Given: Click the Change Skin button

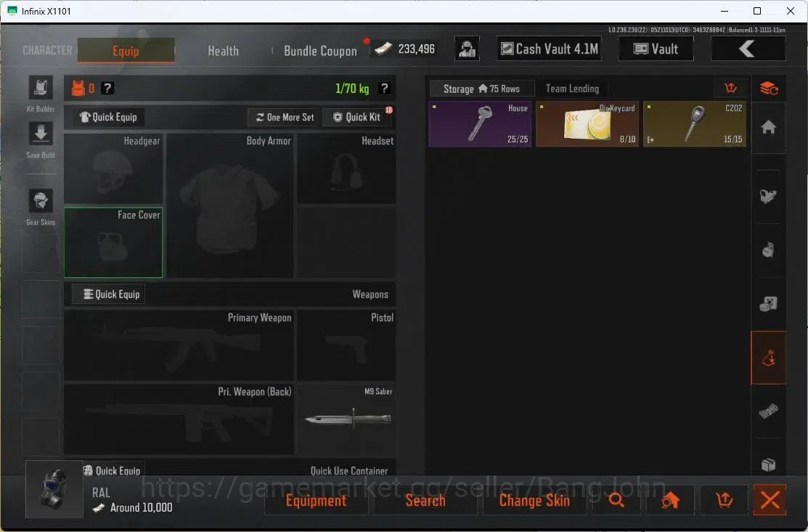Looking at the screenshot, I should point(534,500).
